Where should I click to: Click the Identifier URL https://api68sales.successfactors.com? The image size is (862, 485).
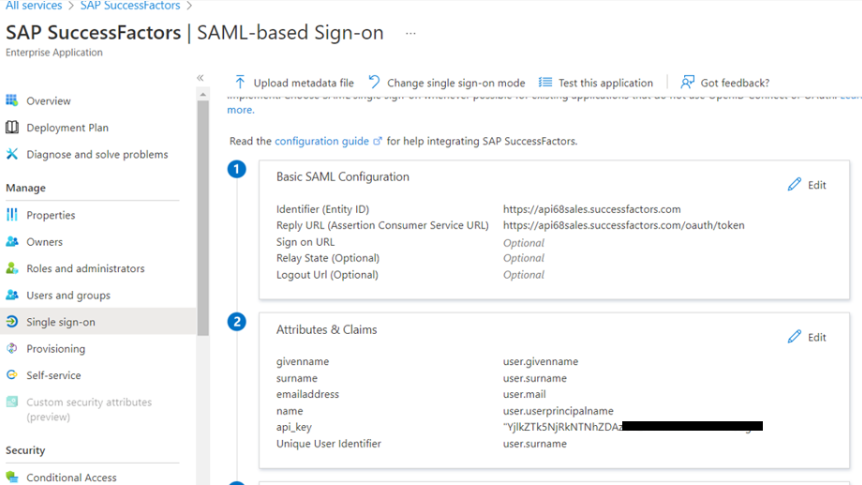[x=592, y=209]
